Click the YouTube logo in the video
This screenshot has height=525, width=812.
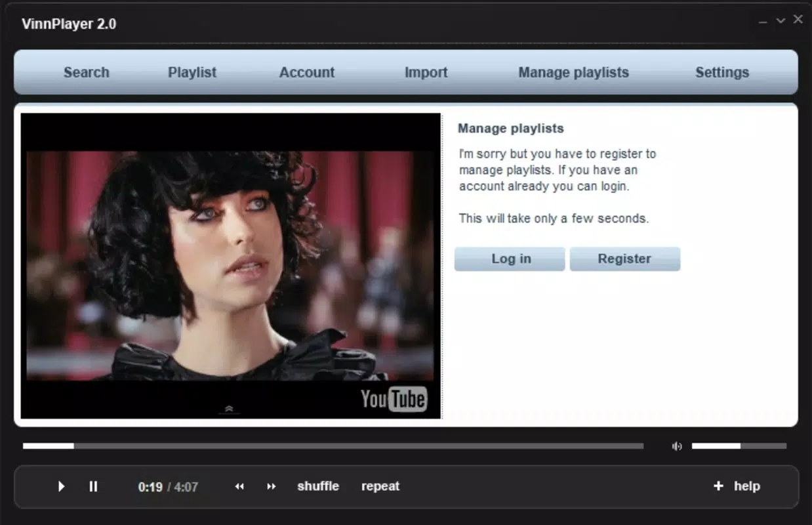click(394, 398)
